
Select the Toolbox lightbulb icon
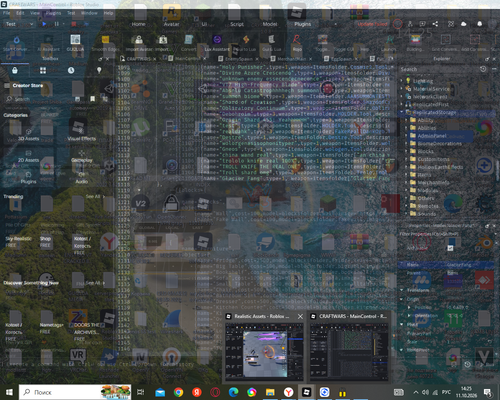(99, 70)
